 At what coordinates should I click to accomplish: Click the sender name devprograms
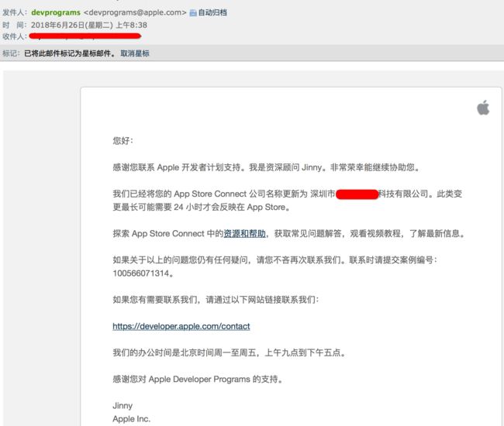coord(56,12)
